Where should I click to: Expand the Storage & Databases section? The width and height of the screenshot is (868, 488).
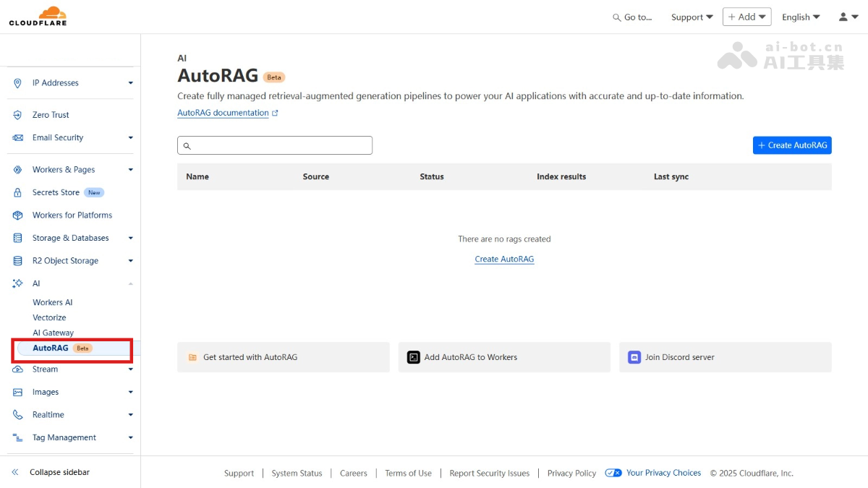pos(72,237)
